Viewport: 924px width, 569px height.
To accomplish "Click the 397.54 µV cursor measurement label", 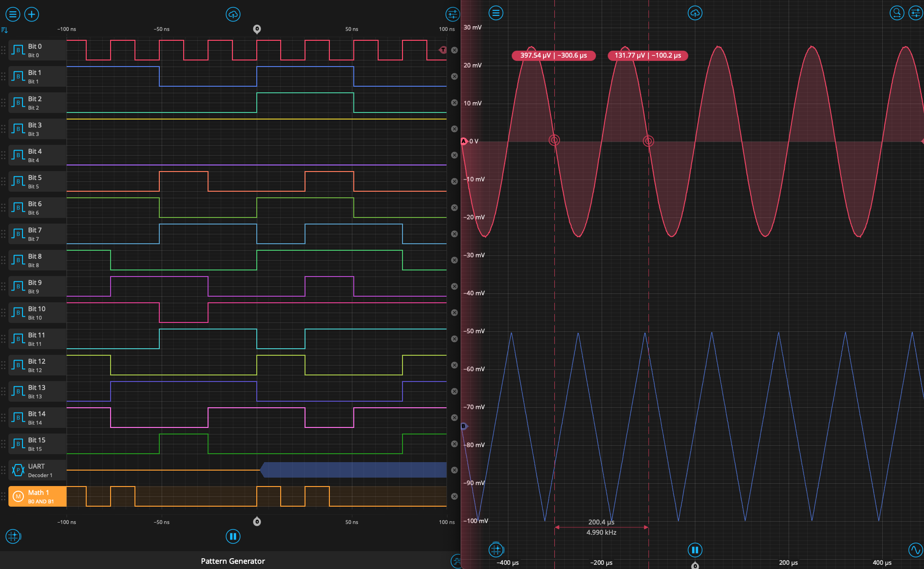I will point(553,55).
